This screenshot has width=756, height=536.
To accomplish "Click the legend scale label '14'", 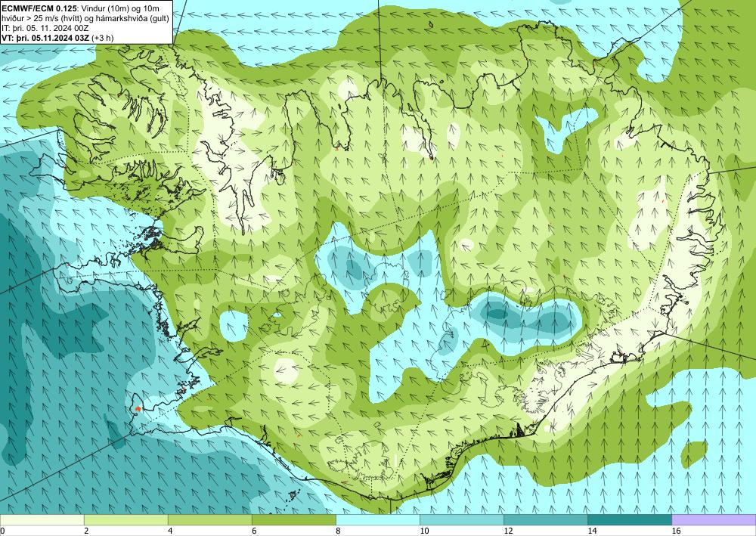I will point(592,531).
